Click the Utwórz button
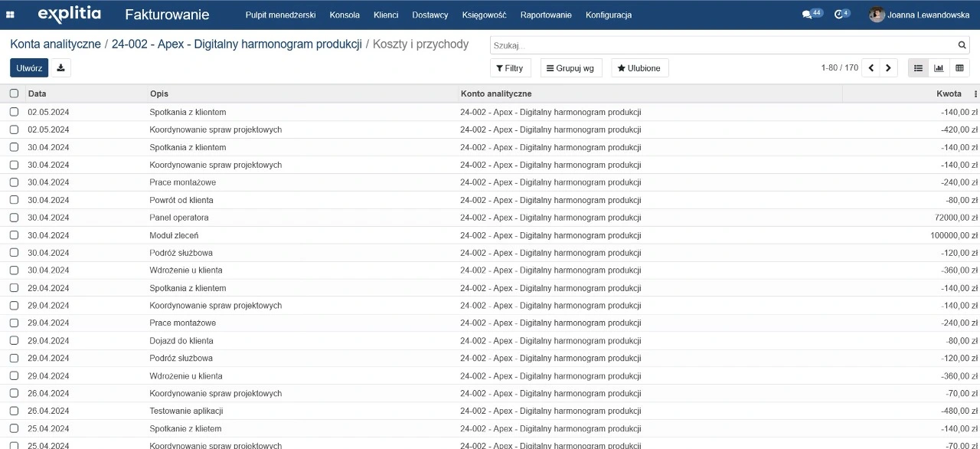This screenshot has width=980, height=449. [29, 68]
